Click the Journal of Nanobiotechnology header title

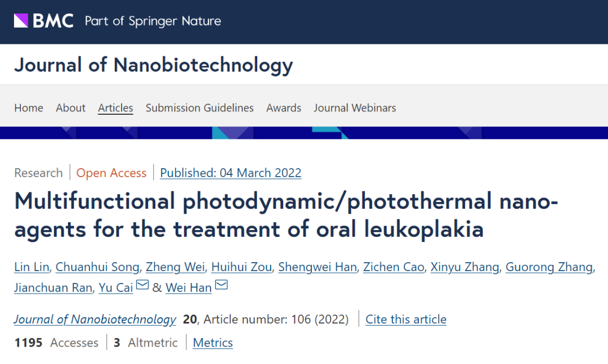coord(154,65)
